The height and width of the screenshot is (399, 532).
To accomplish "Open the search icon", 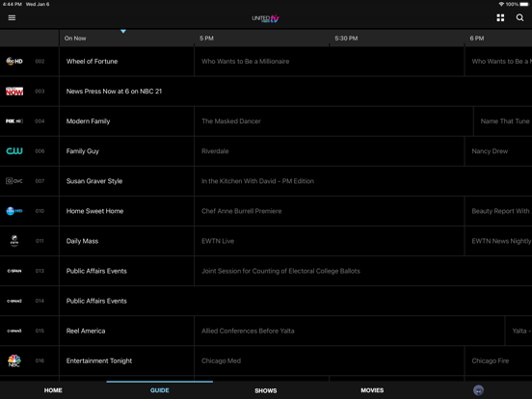I will [519, 17].
